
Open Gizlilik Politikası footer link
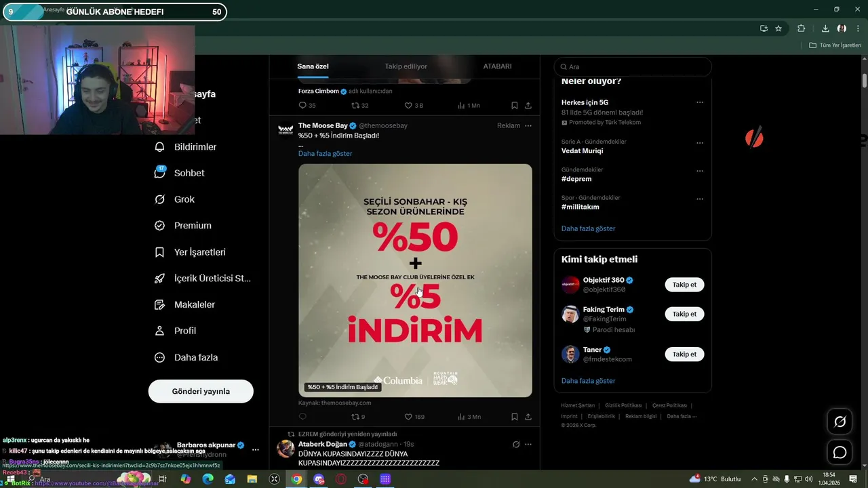pos(623,405)
